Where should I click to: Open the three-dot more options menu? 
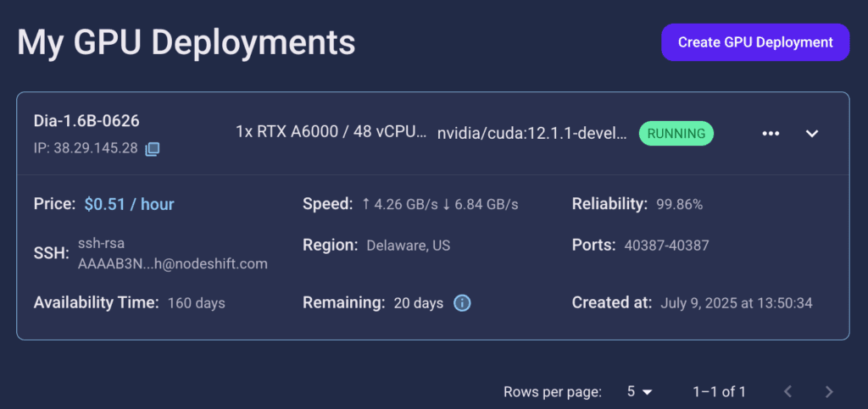tap(771, 134)
